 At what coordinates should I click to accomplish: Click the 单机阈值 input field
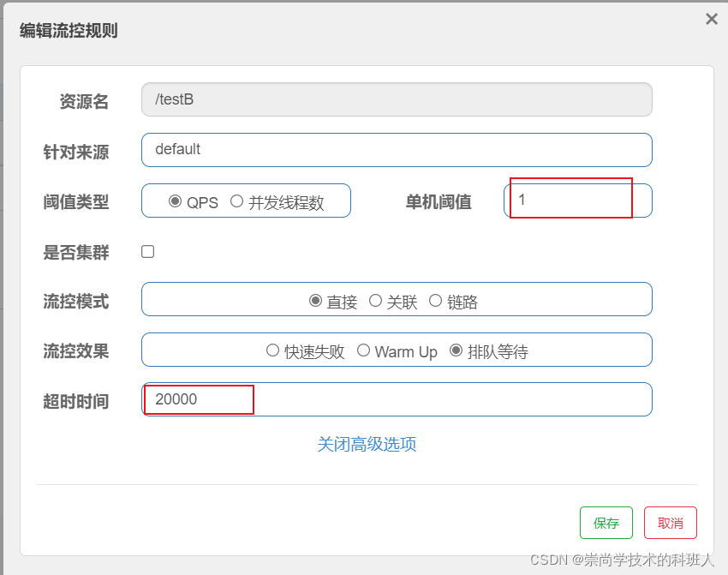click(x=578, y=201)
